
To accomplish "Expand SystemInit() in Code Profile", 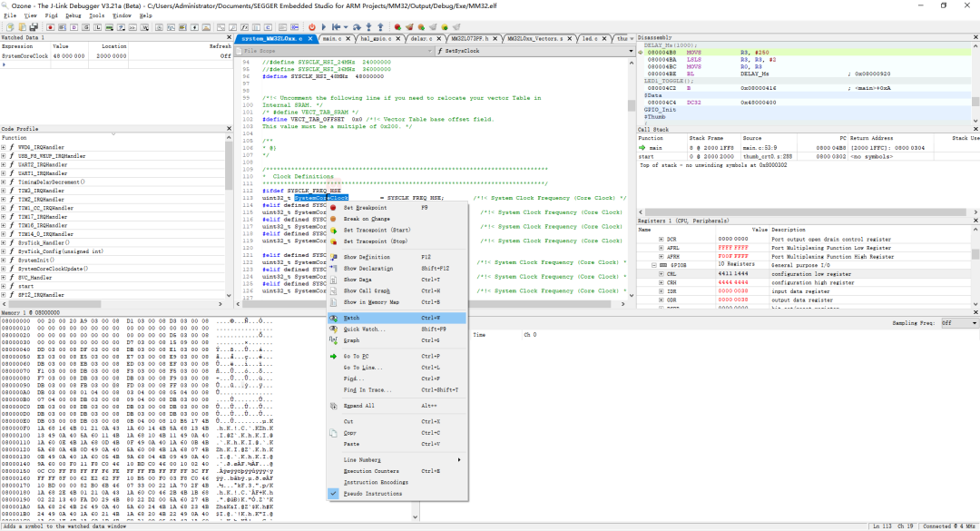I will pyautogui.click(x=4, y=261).
